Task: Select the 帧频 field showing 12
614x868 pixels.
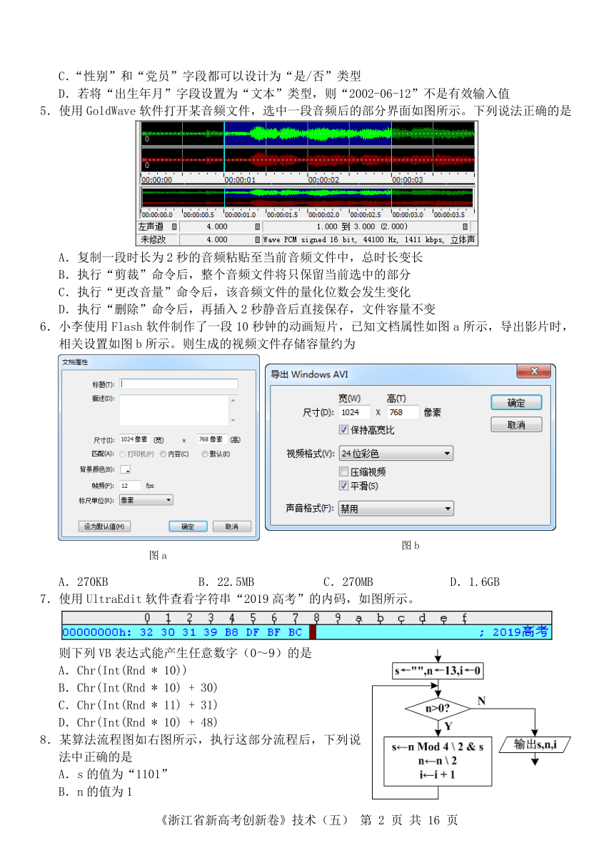Action: (130, 485)
